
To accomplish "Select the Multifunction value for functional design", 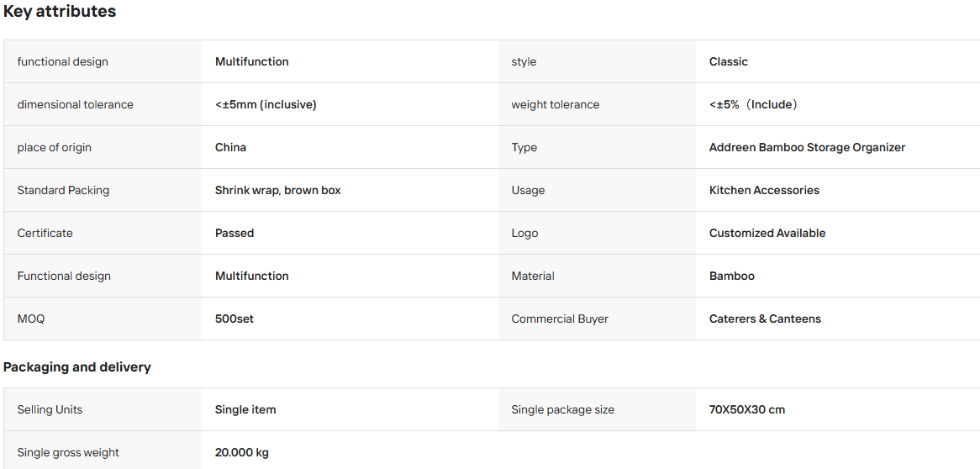I will pyautogui.click(x=252, y=62).
